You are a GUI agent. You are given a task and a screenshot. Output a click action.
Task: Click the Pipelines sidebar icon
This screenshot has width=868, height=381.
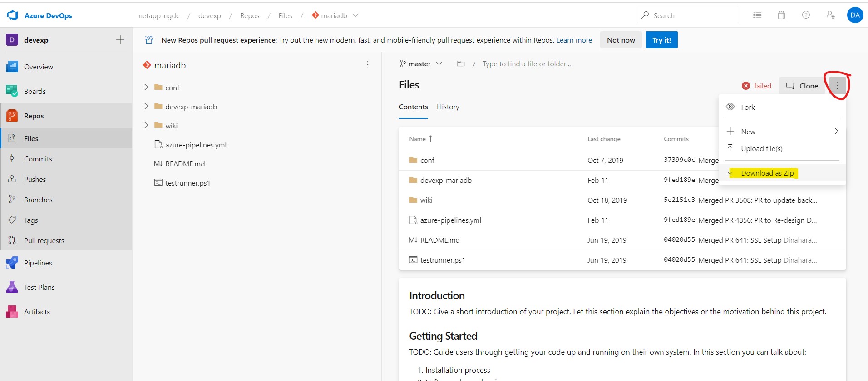point(12,263)
